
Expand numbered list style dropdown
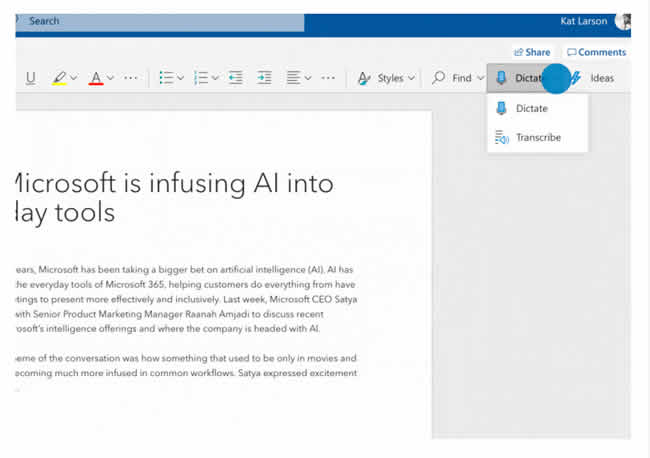tap(215, 78)
